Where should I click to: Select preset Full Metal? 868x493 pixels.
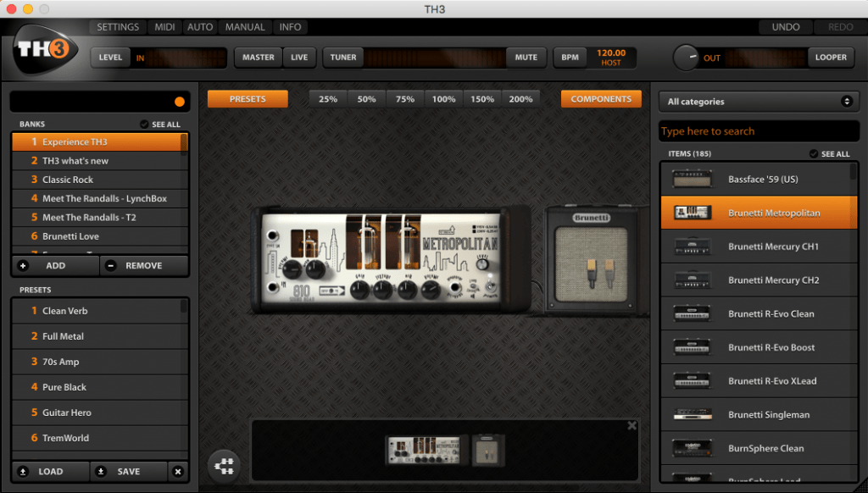pos(97,335)
